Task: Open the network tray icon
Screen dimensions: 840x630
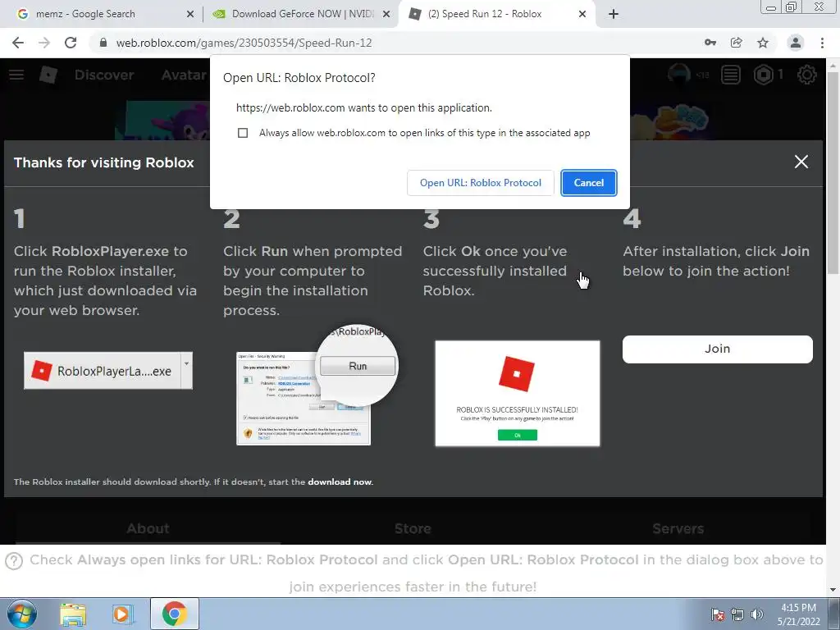Action: pyautogui.click(x=737, y=614)
